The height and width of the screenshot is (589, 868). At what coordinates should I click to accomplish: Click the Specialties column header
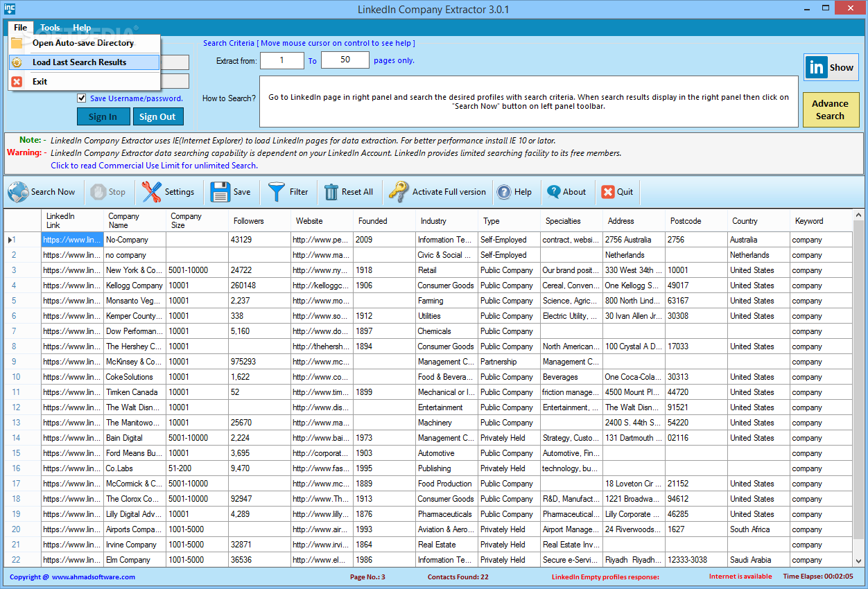pyautogui.click(x=572, y=221)
